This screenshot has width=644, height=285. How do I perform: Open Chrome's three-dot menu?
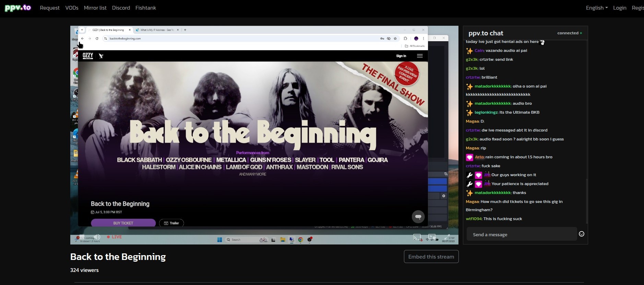424,38
